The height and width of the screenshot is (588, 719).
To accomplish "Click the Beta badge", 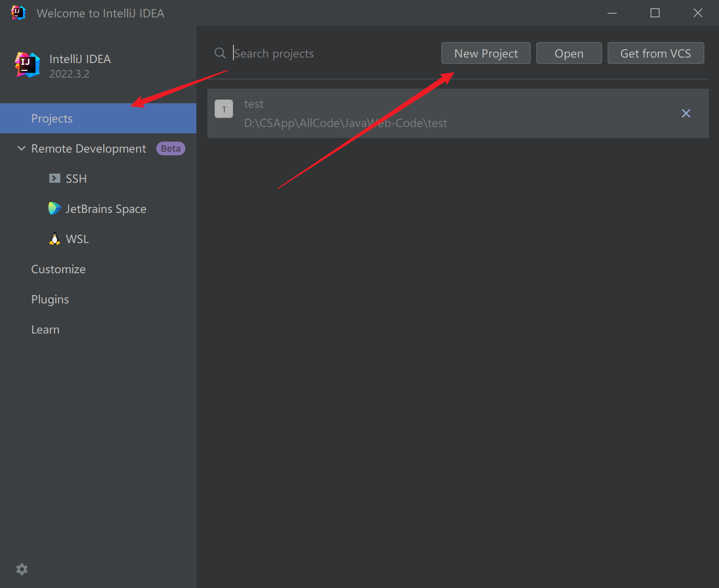I will (x=170, y=148).
